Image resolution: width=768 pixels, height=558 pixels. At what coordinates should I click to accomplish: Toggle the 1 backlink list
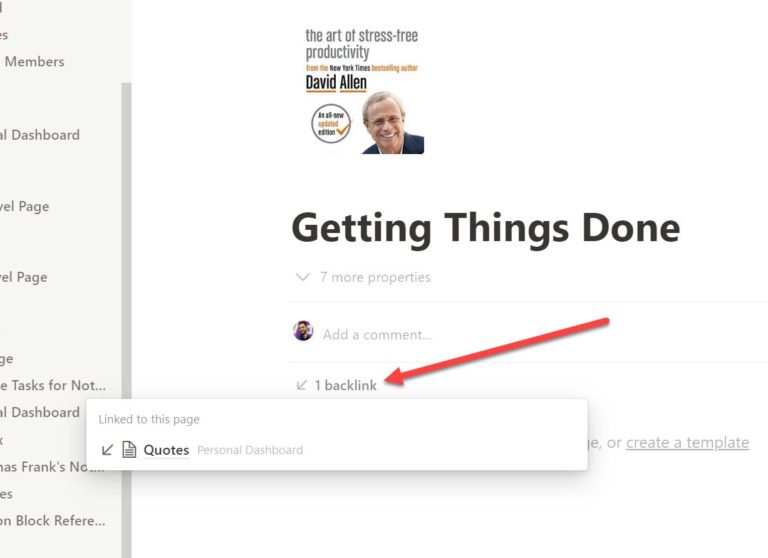pyautogui.click(x=345, y=386)
